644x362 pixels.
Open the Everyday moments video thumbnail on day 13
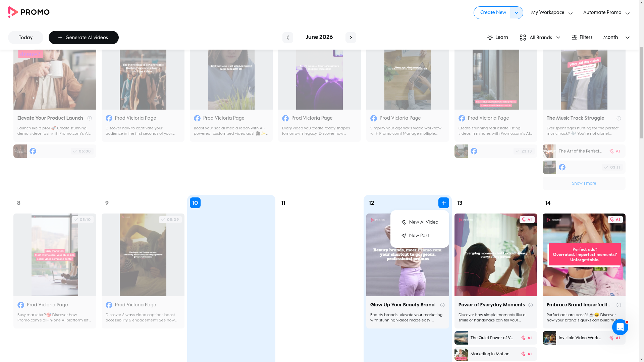click(x=495, y=255)
